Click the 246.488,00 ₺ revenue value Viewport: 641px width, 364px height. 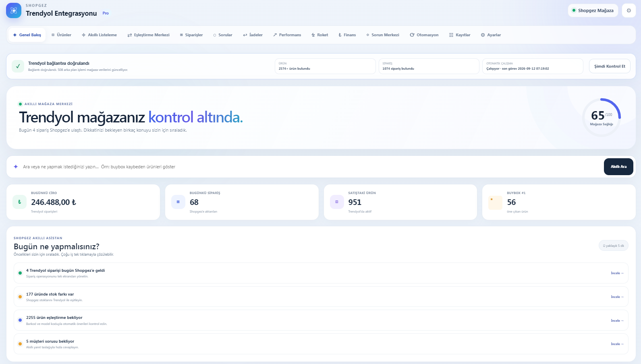coord(54,202)
